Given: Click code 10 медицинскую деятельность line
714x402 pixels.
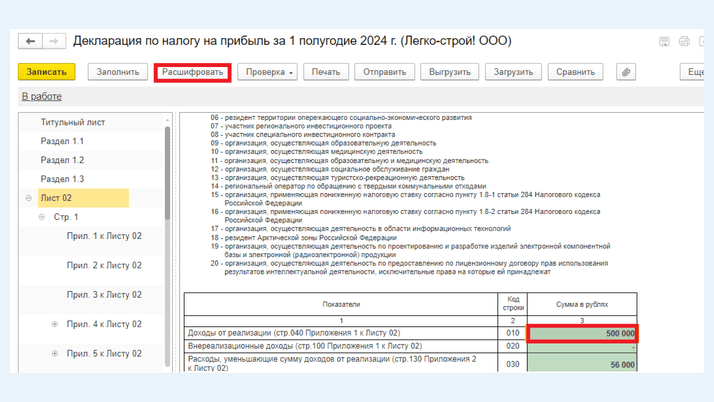Looking at the screenshot, I should coord(316,152).
